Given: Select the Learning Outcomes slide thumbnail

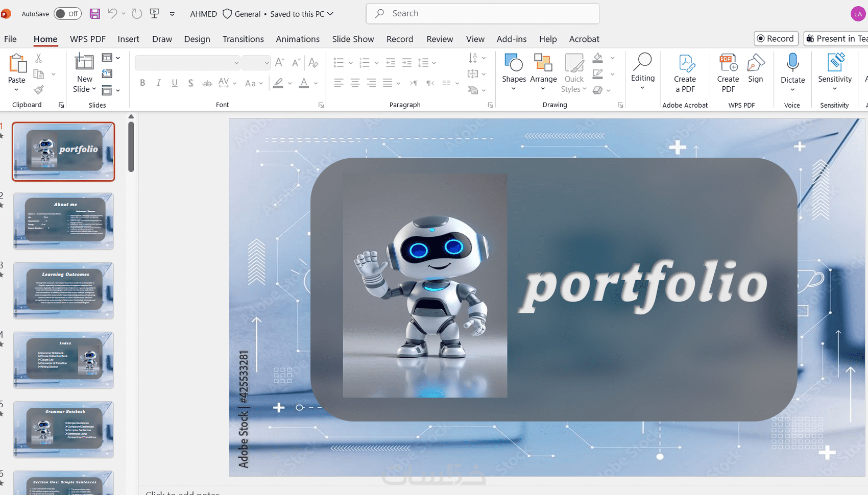Looking at the screenshot, I should (x=63, y=290).
